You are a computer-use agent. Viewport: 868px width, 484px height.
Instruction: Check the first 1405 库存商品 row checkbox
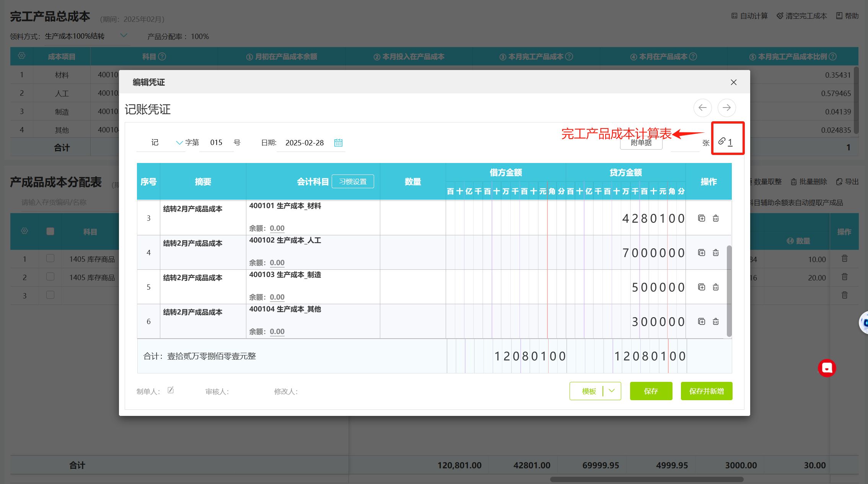[x=50, y=258]
